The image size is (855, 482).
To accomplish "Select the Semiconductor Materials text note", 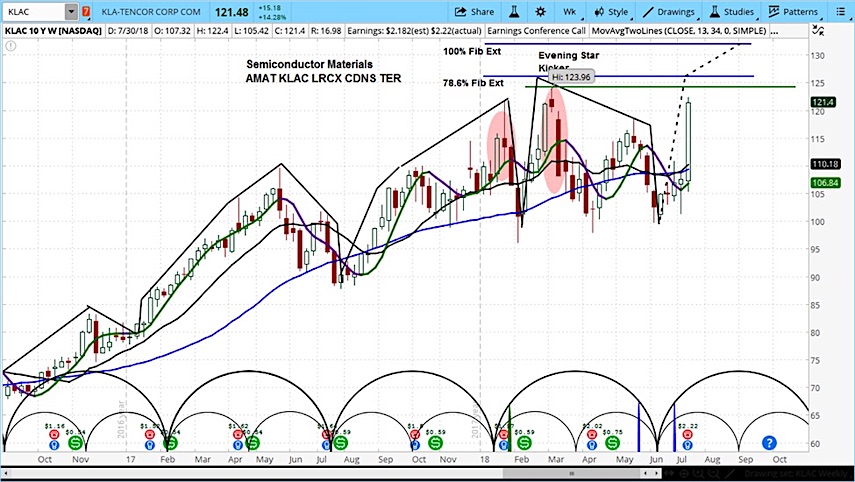I will 310,64.
